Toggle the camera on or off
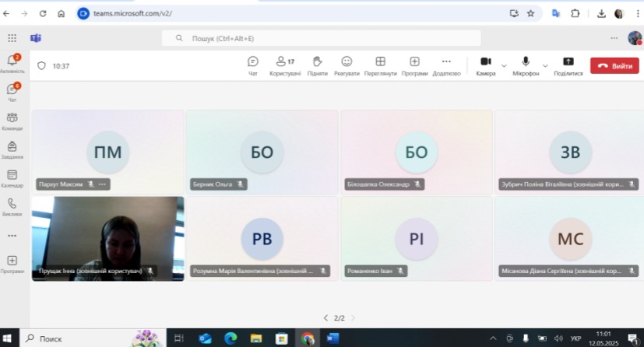Screen dimensions: 644x347 click(485, 65)
